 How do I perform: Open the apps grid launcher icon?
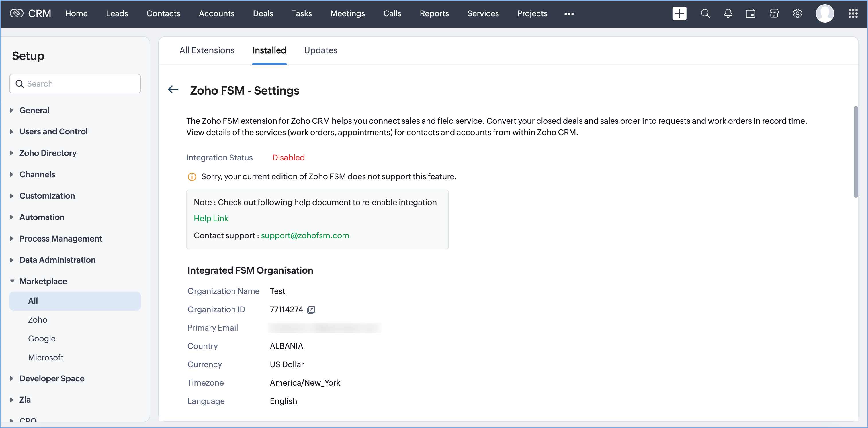point(853,13)
